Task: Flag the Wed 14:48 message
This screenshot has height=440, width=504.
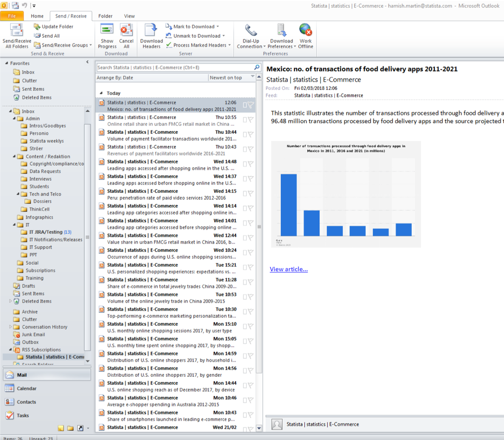Action: [x=251, y=164]
